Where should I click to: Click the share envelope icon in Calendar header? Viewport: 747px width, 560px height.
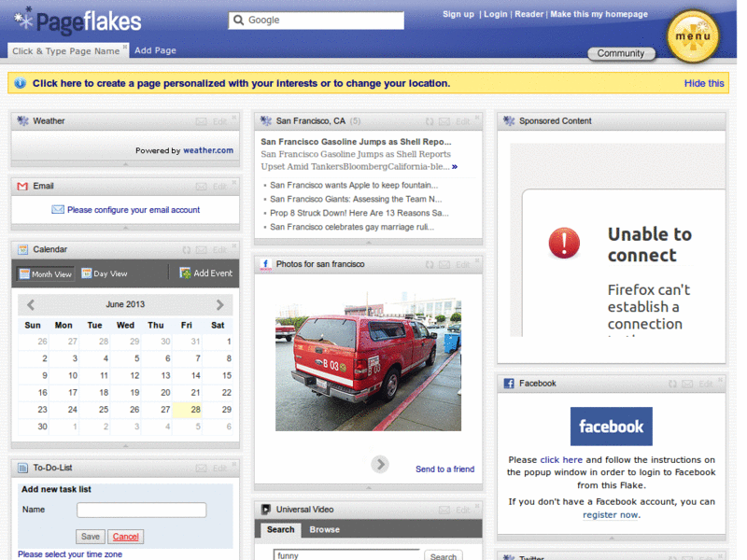[202, 250]
